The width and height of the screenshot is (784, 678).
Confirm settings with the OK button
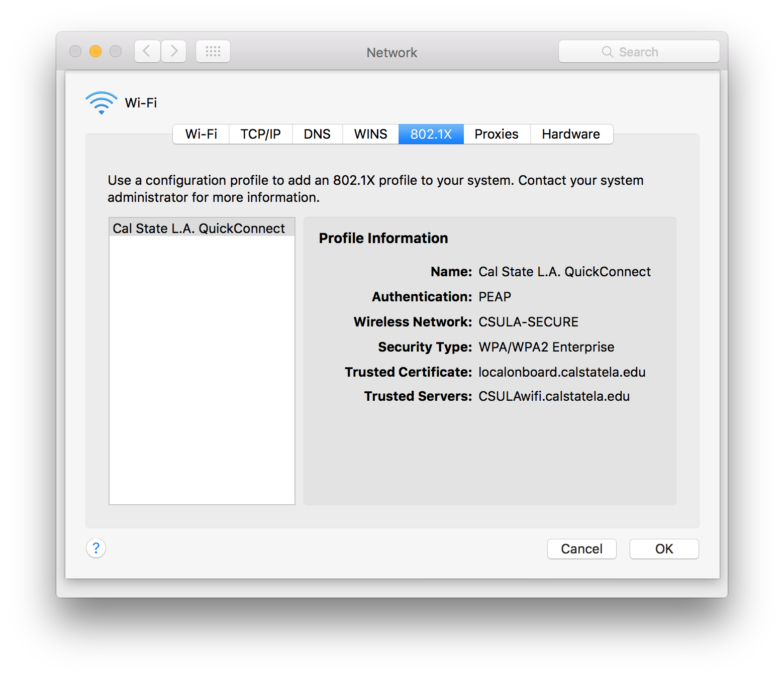click(664, 549)
